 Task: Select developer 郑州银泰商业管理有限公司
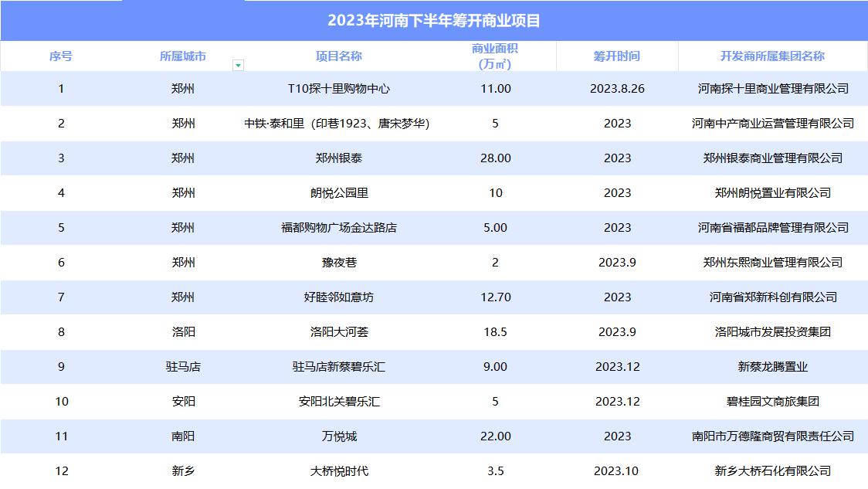coord(773,158)
